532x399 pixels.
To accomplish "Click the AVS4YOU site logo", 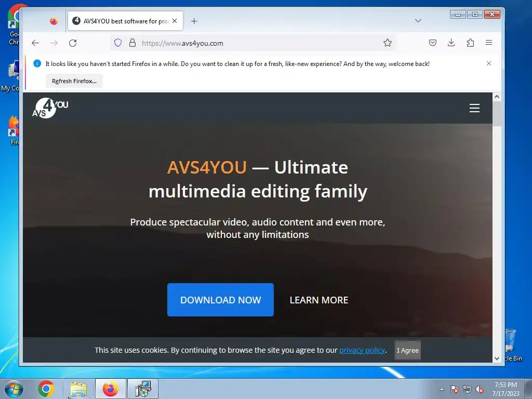I will (x=50, y=108).
